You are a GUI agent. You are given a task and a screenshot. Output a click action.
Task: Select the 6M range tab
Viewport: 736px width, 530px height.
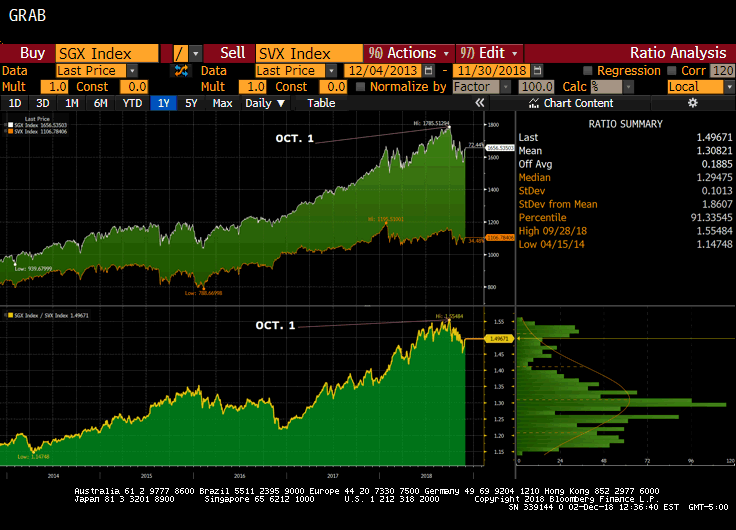[x=100, y=103]
